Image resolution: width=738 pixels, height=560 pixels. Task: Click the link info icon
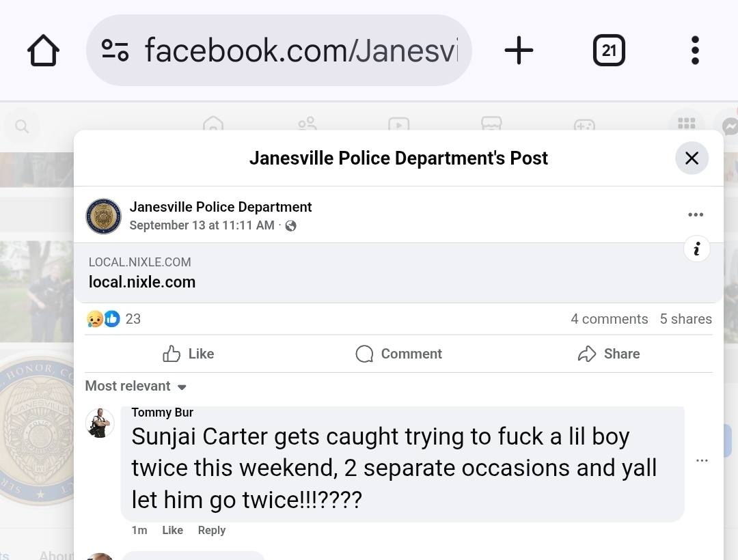click(696, 249)
